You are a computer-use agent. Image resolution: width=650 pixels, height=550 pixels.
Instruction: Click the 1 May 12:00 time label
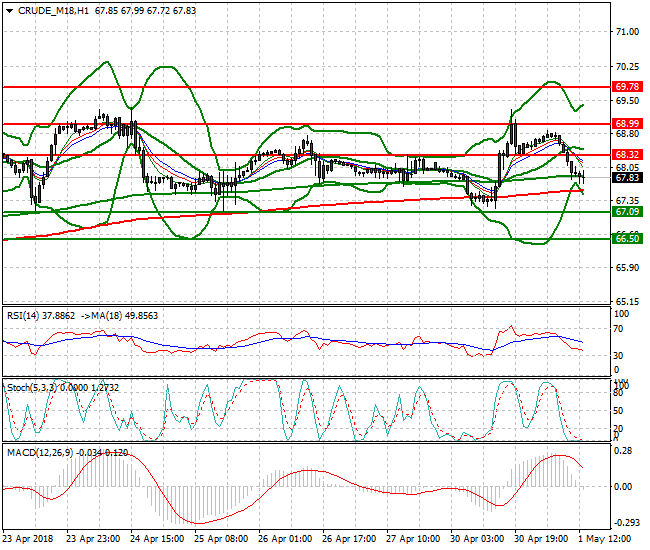tap(604, 539)
